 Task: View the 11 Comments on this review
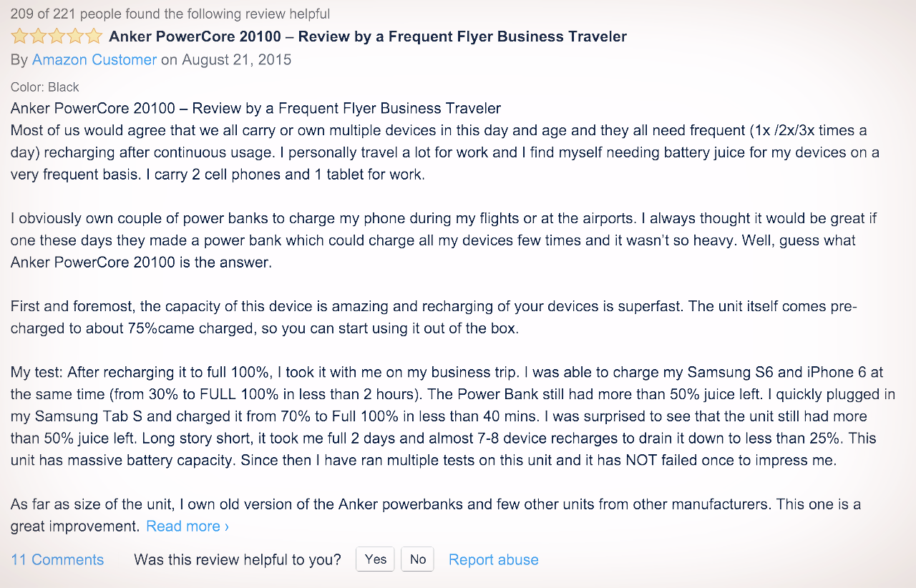57,559
